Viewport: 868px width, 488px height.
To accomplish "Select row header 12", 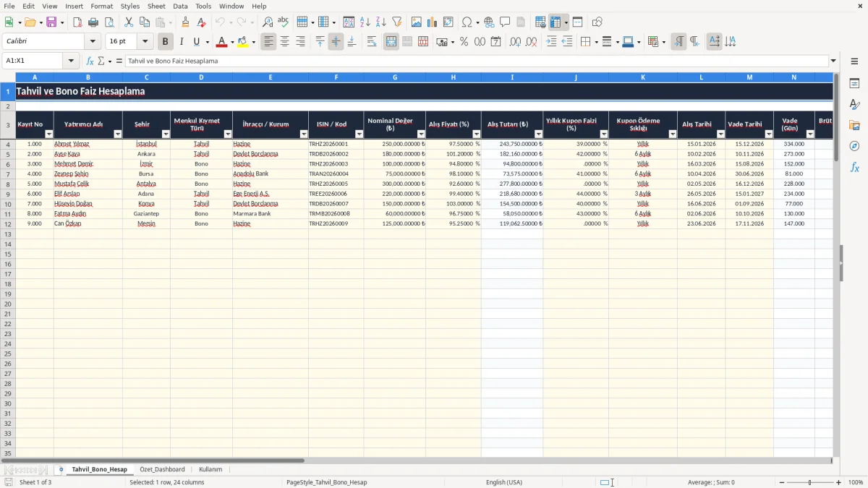I will [x=8, y=224].
